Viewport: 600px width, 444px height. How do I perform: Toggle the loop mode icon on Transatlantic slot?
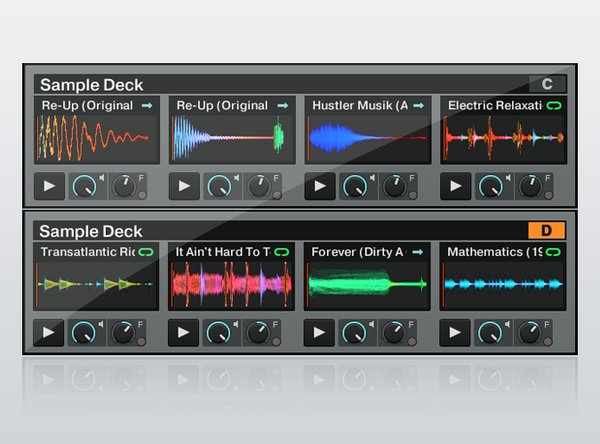point(146,252)
